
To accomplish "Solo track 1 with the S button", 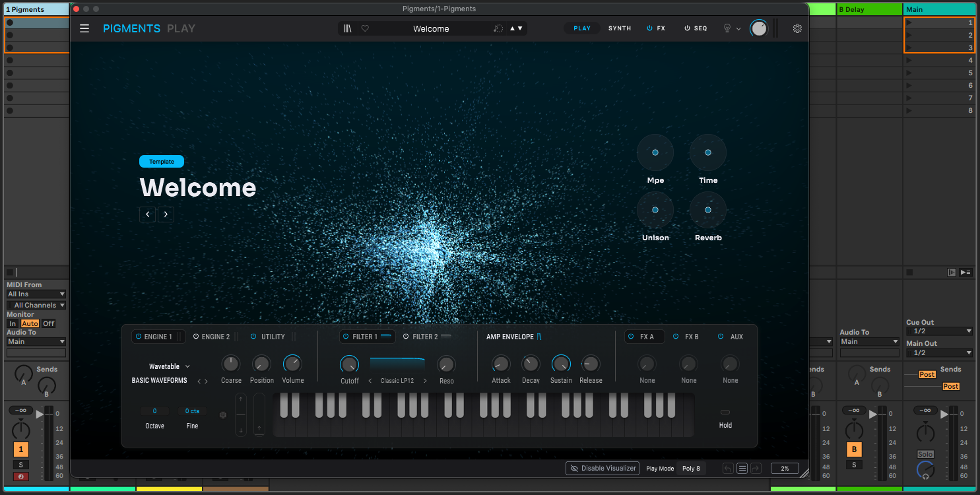I will tap(20, 465).
